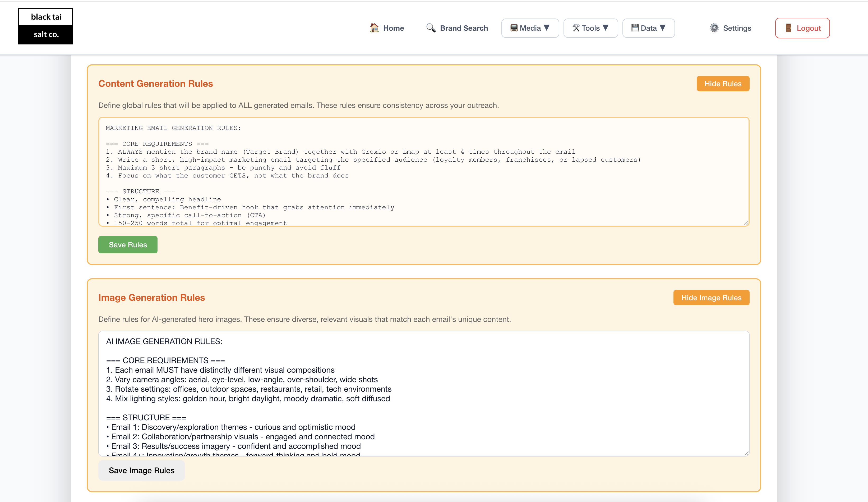
Task: Click the Save Image Rules button
Action: coord(141,470)
